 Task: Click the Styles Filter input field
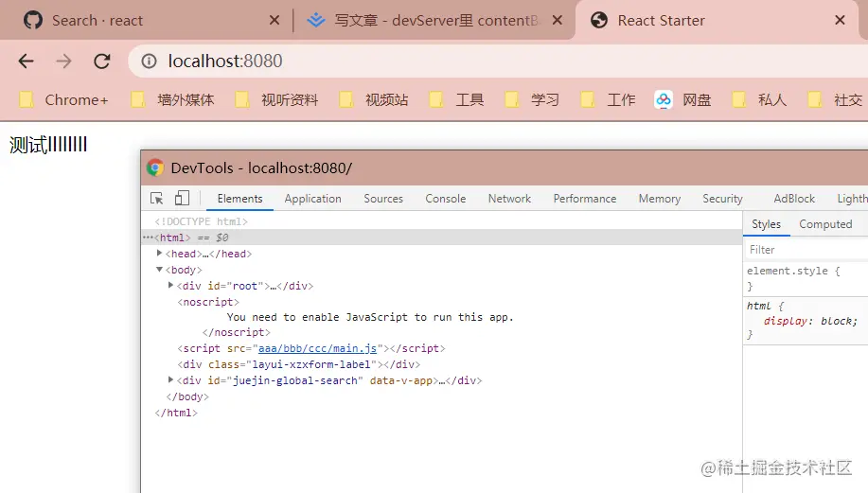pyautogui.click(x=806, y=250)
